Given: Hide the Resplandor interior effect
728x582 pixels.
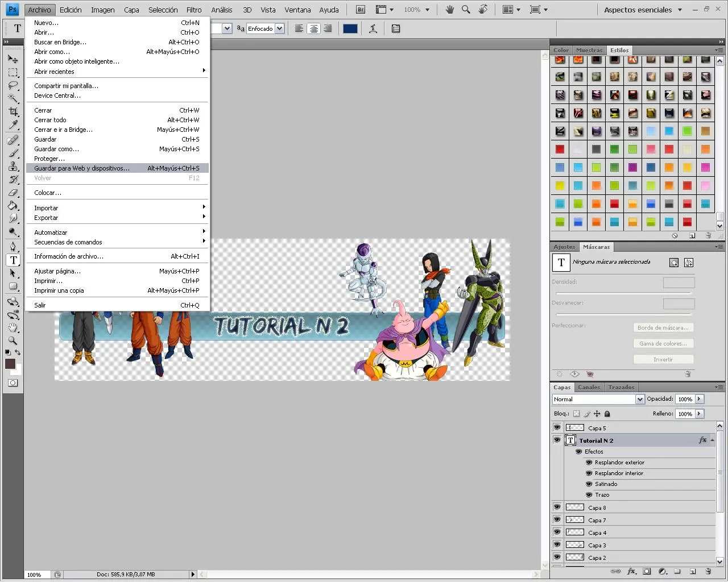Looking at the screenshot, I should [589, 473].
